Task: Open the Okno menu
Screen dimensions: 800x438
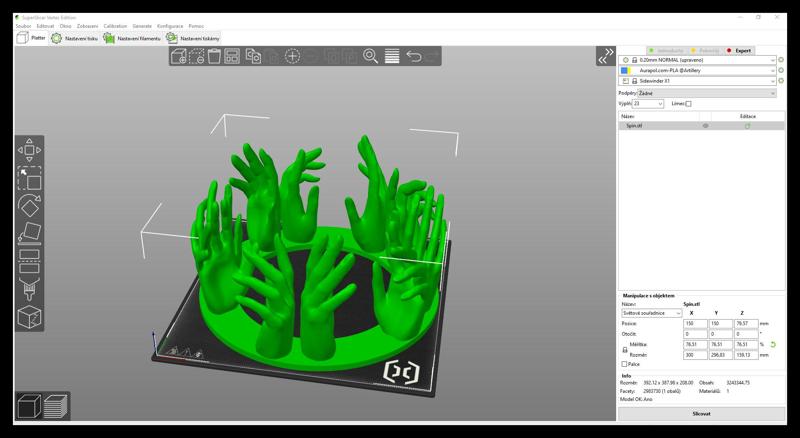Action: tap(65, 26)
